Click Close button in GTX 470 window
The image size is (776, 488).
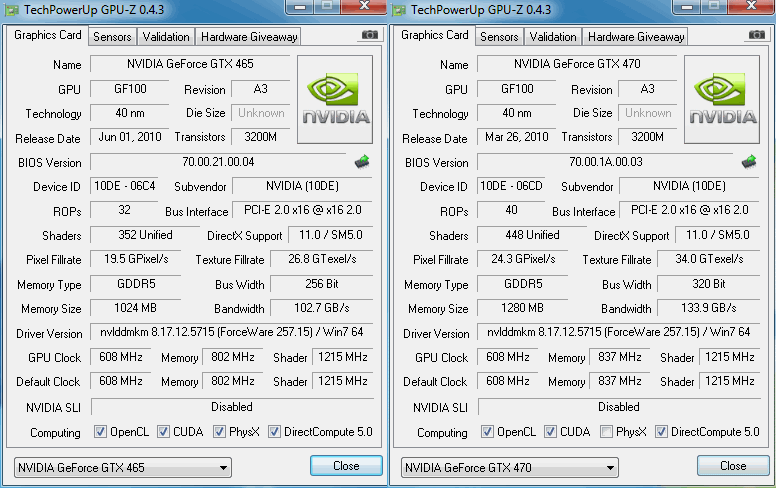[x=733, y=466]
